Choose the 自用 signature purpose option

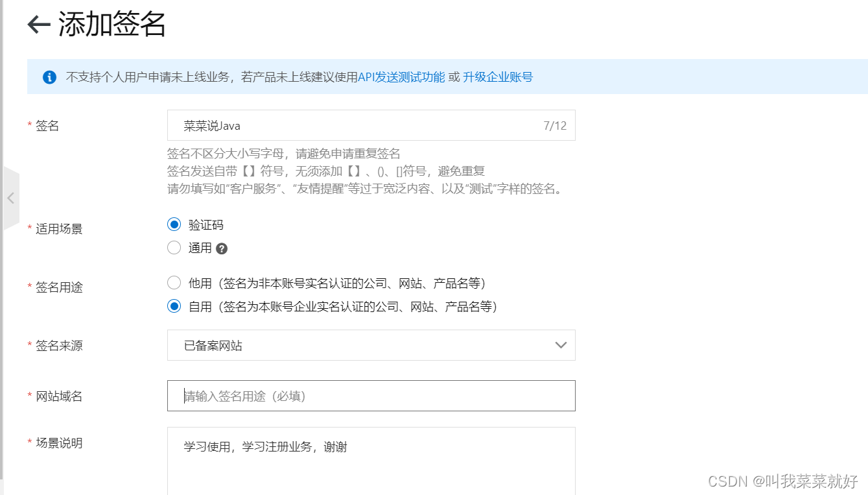(174, 306)
